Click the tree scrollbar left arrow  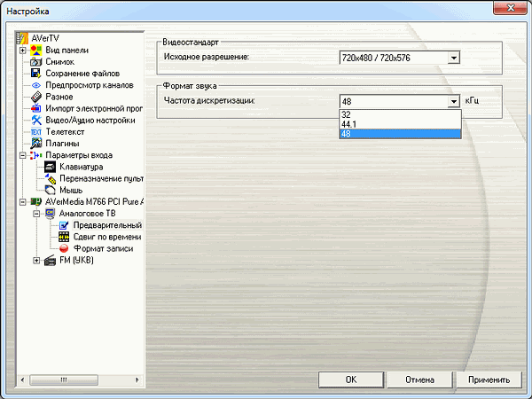point(22,380)
